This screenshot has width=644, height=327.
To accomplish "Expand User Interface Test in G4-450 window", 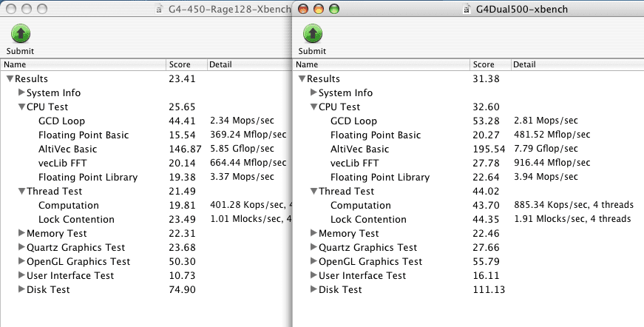I will [x=21, y=274].
